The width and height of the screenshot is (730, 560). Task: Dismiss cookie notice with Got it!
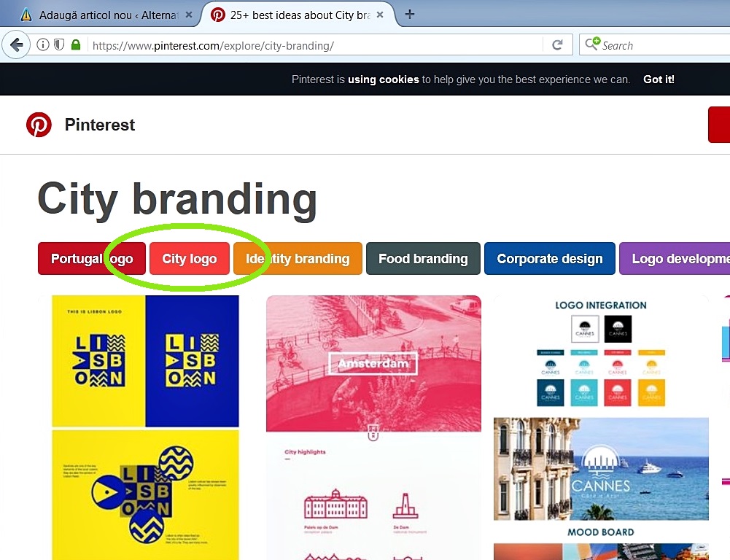pos(659,79)
